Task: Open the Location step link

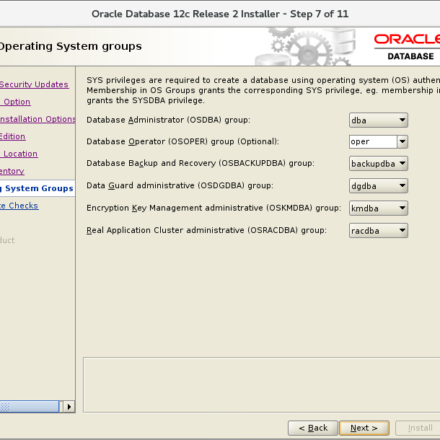Action: (19, 154)
